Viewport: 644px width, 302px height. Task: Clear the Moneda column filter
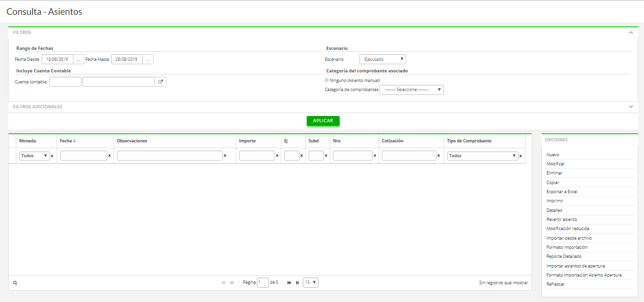[52, 156]
